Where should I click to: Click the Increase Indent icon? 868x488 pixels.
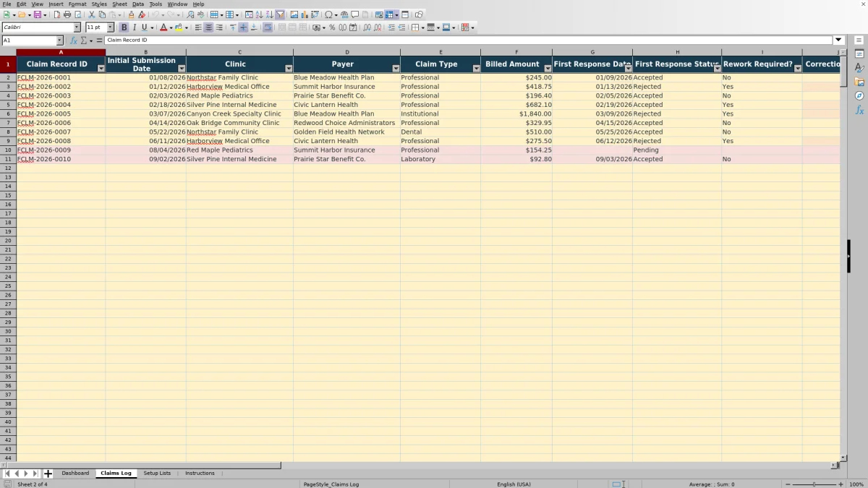[391, 27]
